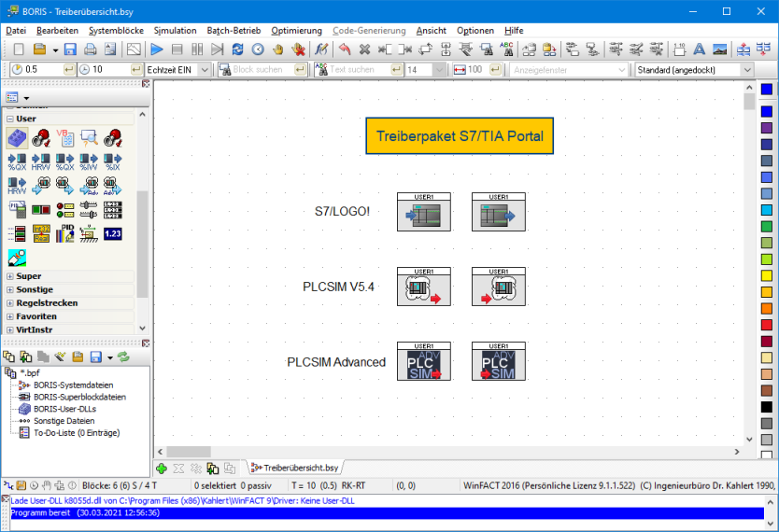Select the PID block in the User palette

(65, 233)
